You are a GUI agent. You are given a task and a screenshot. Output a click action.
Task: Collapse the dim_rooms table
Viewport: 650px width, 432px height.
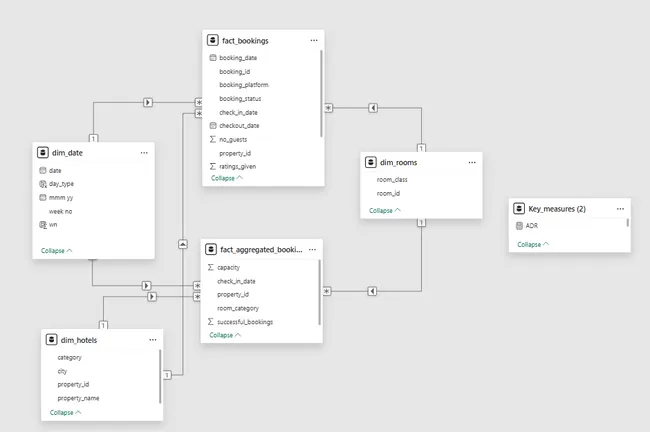click(385, 210)
